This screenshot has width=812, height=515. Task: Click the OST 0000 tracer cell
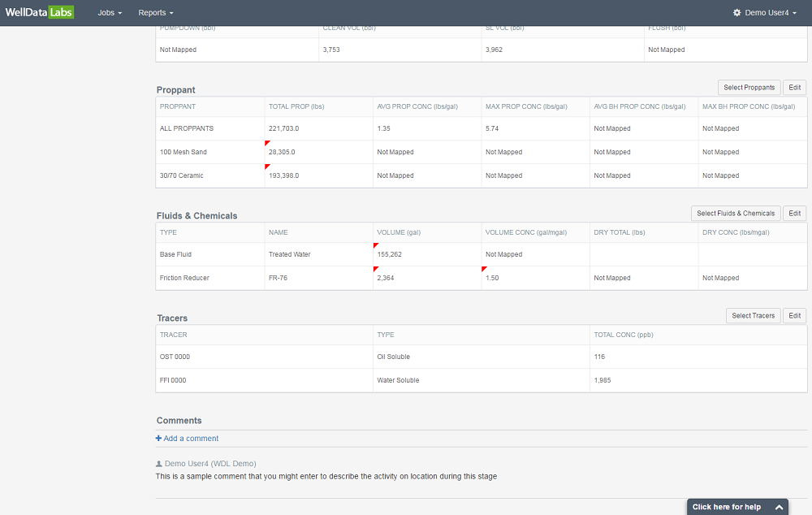pyautogui.click(x=175, y=357)
